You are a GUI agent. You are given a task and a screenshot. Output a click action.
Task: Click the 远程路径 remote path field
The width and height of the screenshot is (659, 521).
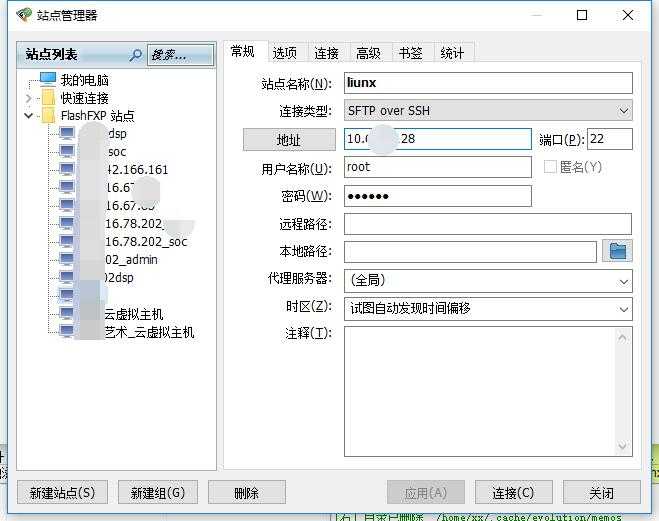click(488, 224)
